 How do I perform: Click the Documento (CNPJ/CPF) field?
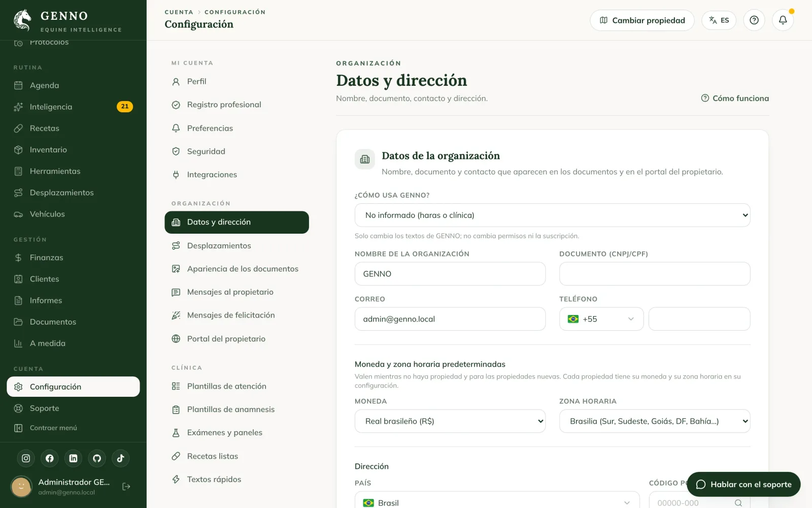tap(655, 274)
